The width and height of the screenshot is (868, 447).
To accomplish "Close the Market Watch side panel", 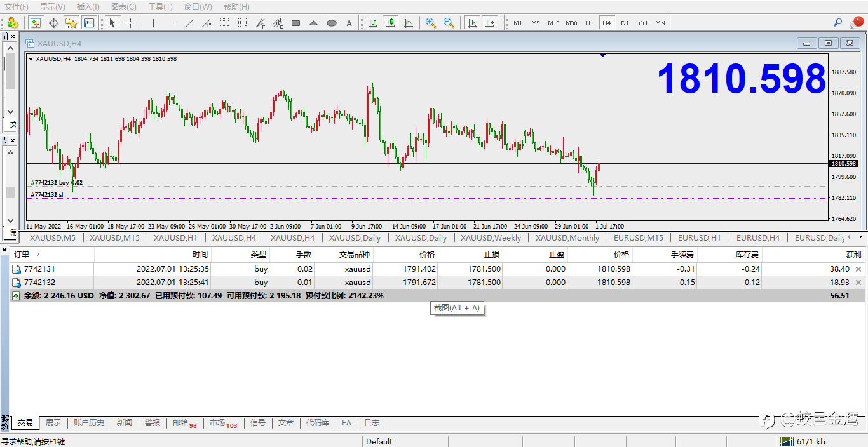I will pyautogui.click(x=12, y=37).
